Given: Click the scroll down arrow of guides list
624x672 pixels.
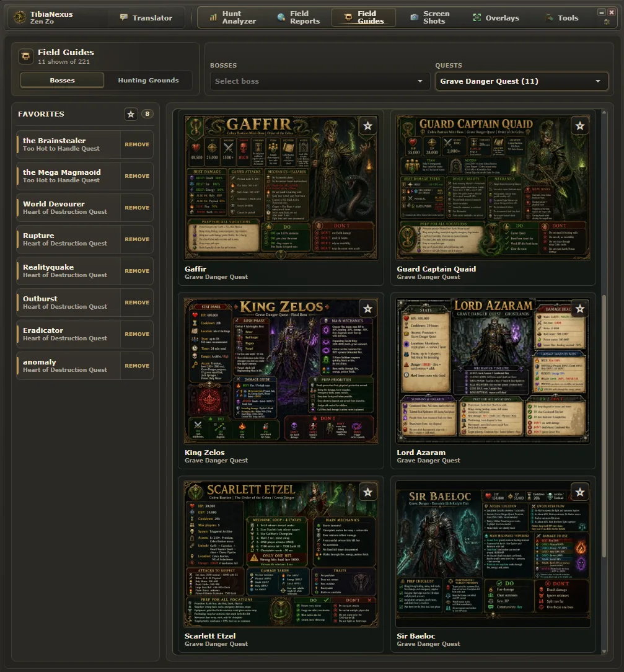Looking at the screenshot, I should click(x=604, y=652).
